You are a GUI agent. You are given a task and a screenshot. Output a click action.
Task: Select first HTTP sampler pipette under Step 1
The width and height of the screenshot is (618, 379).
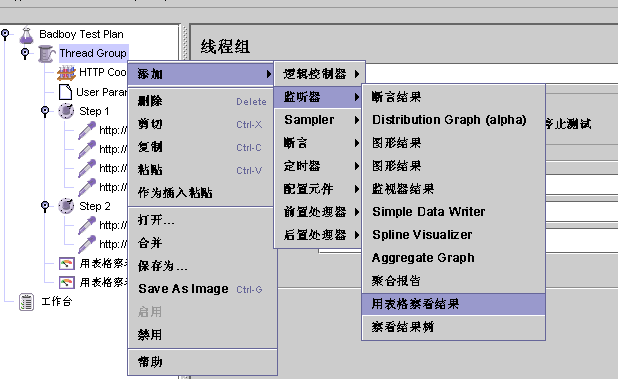[87, 130]
